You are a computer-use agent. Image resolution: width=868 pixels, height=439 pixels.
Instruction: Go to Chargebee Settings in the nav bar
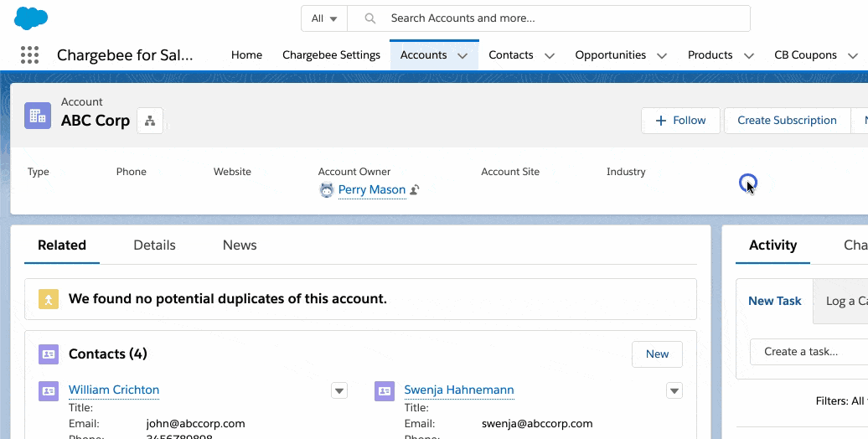pos(331,55)
